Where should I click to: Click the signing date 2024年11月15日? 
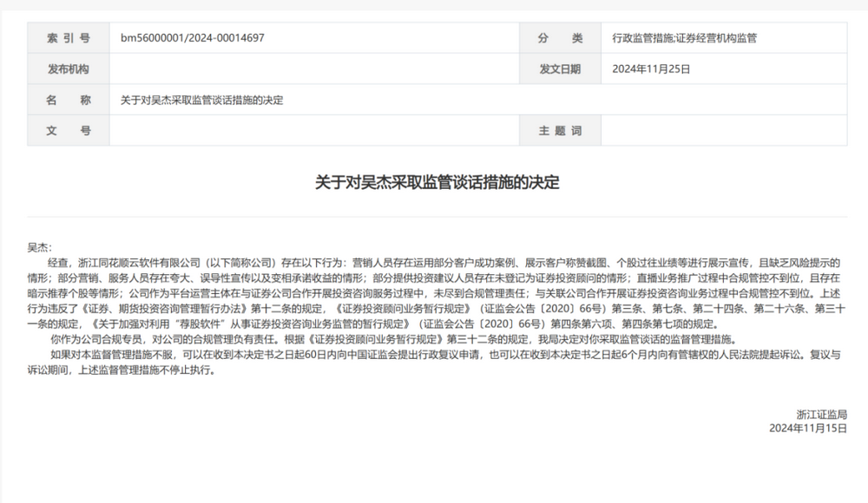[x=807, y=428]
